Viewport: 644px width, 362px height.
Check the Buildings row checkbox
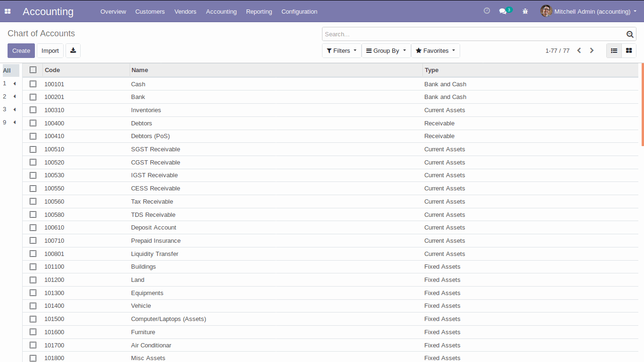pyautogui.click(x=33, y=266)
